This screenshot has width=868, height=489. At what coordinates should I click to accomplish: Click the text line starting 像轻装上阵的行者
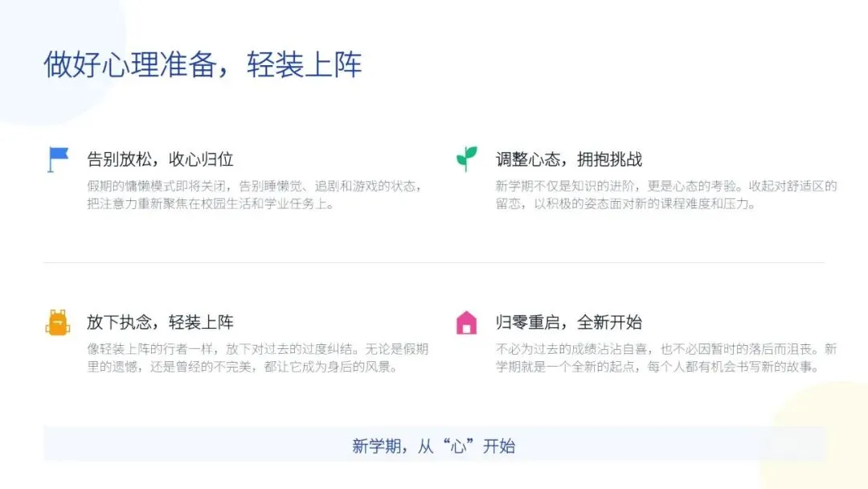coord(258,349)
